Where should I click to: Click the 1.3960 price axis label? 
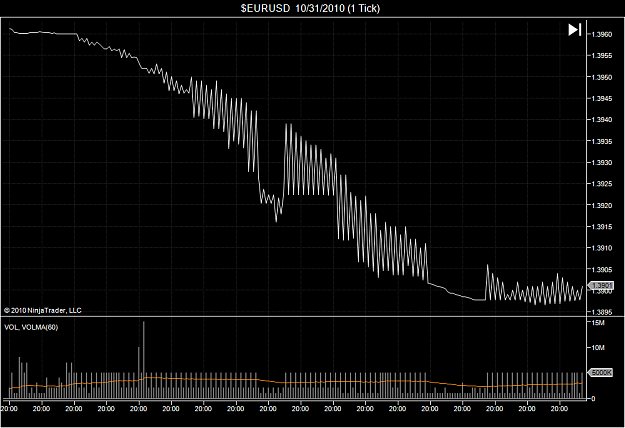(x=602, y=35)
